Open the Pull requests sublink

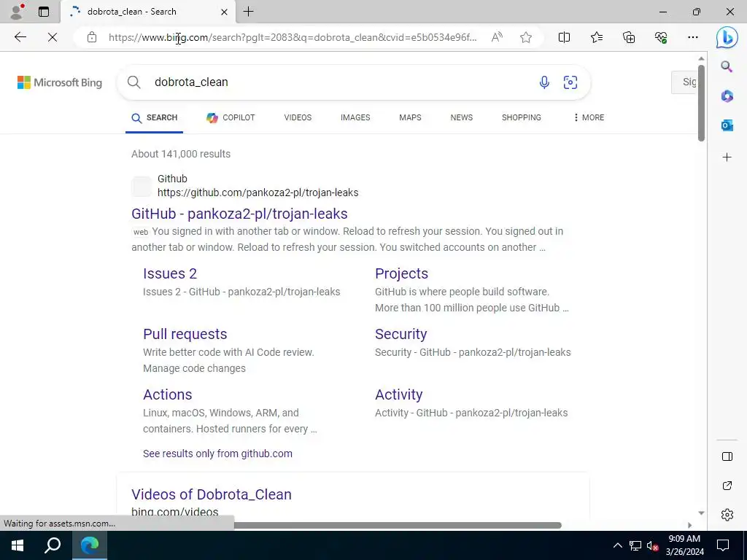click(185, 334)
